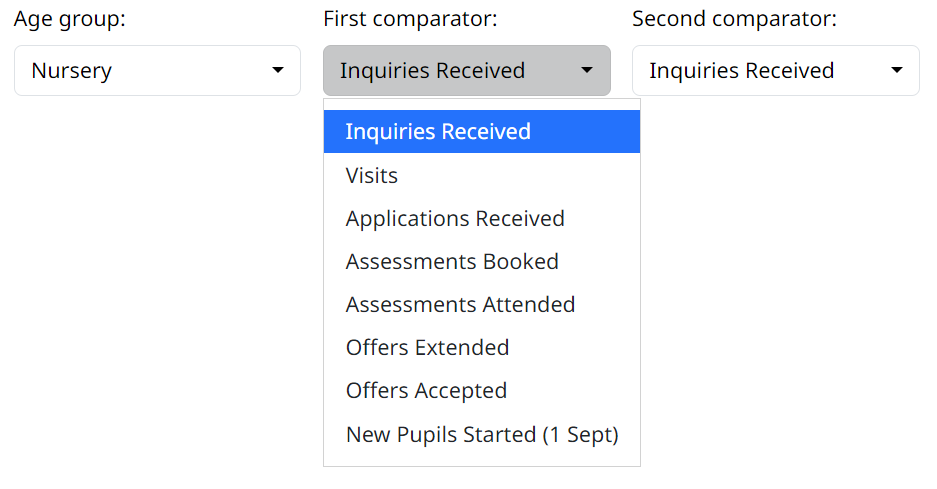This screenshot has width=937, height=489.
Task: Click the caret arrow in First comparator dropdown
Action: pos(587,71)
